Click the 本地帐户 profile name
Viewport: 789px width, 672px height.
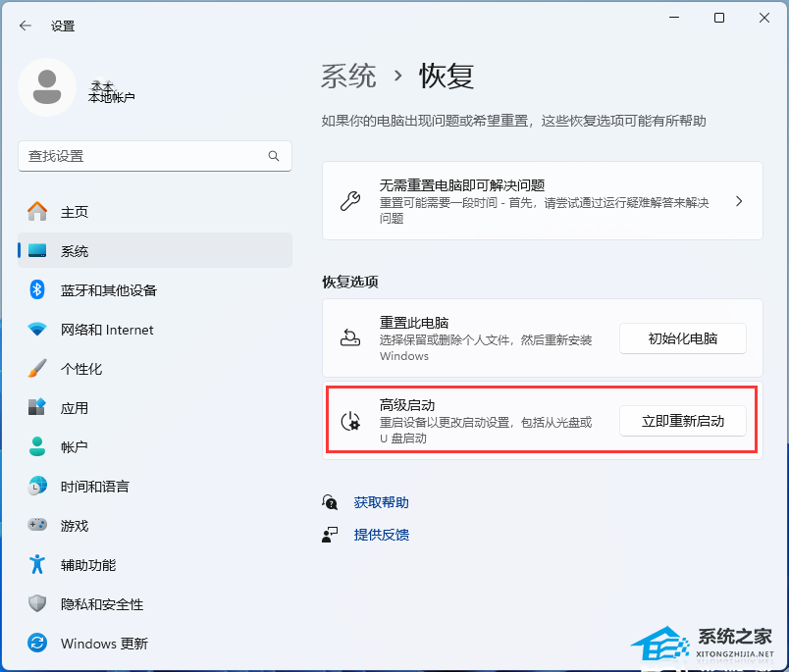pyautogui.click(x=111, y=96)
